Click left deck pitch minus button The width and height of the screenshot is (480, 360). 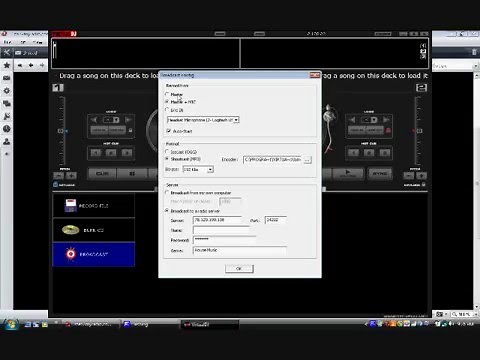tap(58, 175)
